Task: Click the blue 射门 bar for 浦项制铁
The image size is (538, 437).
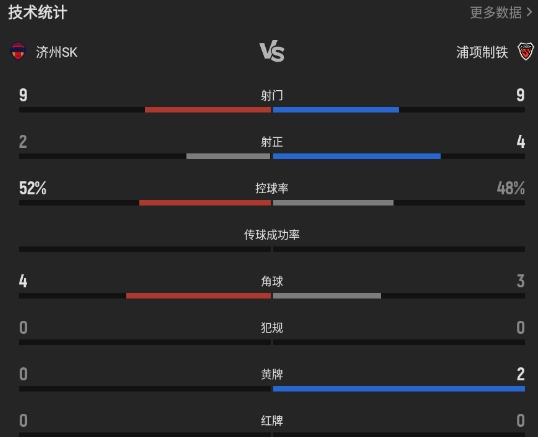Action: point(336,110)
